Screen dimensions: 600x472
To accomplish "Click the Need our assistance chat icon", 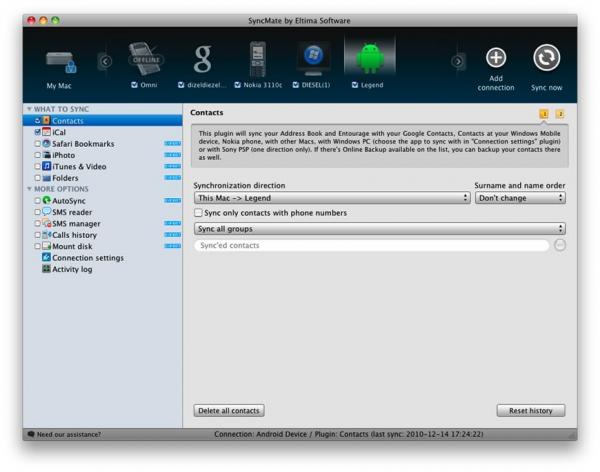I will [31, 434].
